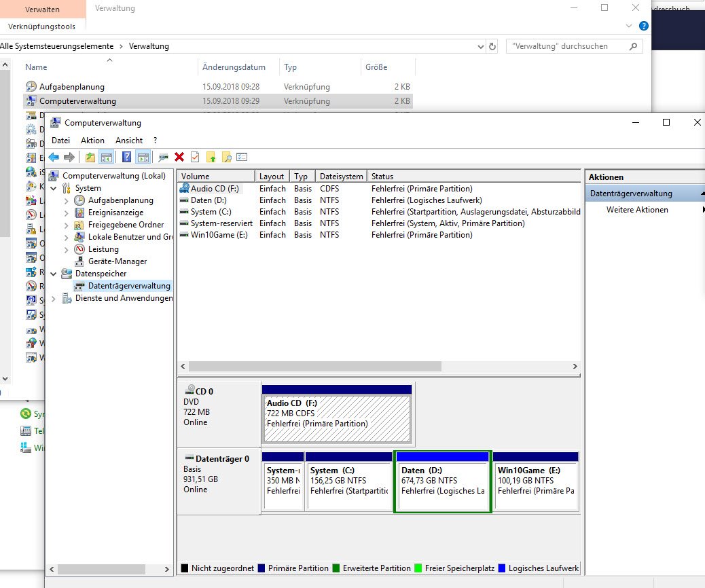705x588 pixels.
Task: Expand the Aufgabenplanung tree node
Action: [x=66, y=200]
